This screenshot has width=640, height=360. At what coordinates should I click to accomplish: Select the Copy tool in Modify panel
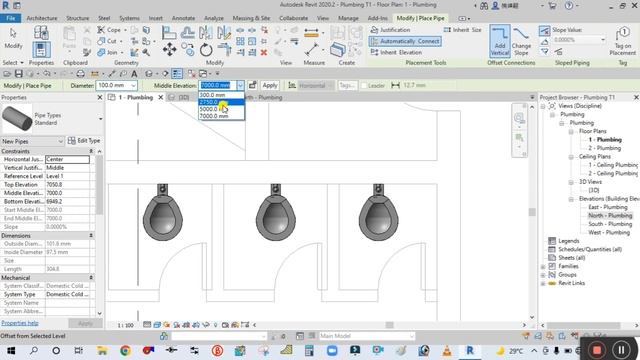click(x=188, y=50)
